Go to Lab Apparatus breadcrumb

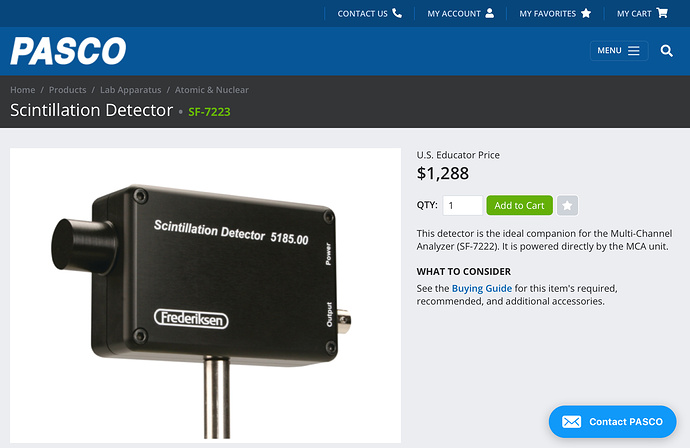pyautogui.click(x=131, y=90)
